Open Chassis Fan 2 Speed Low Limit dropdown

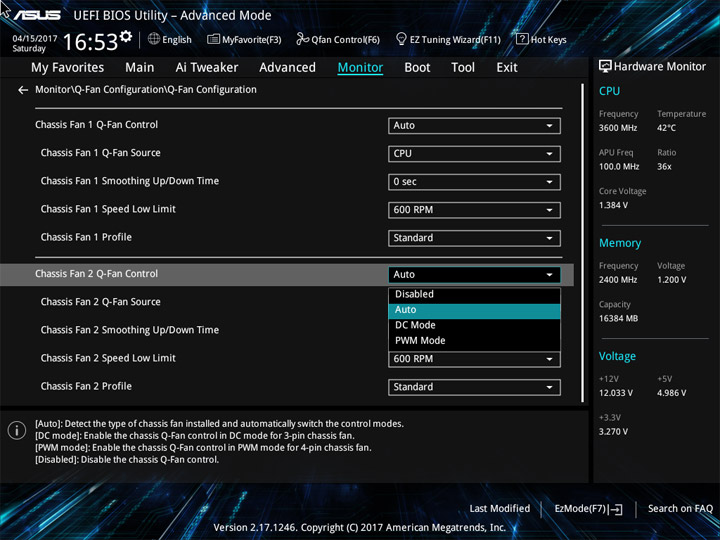[x=474, y=360]
